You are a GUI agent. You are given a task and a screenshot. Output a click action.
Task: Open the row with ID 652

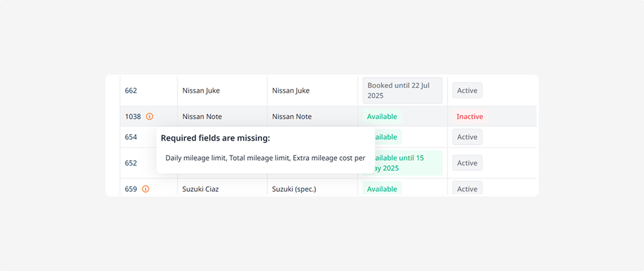(x=131, y=163)
